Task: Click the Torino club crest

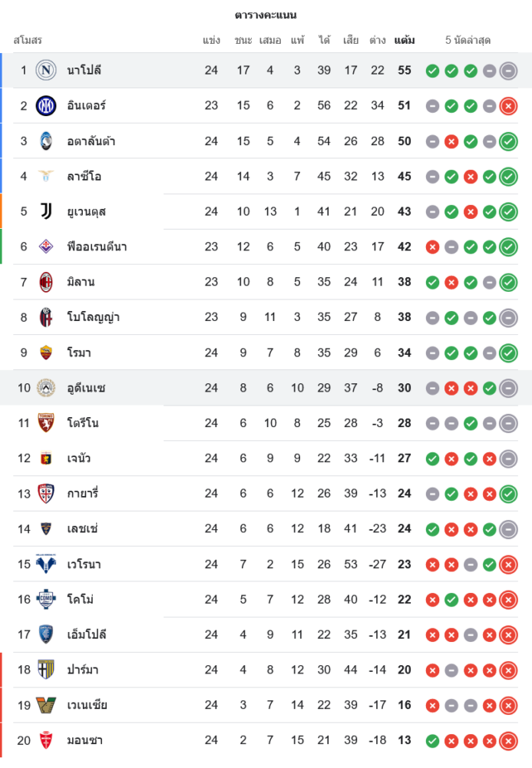Action: pos(46,423)
